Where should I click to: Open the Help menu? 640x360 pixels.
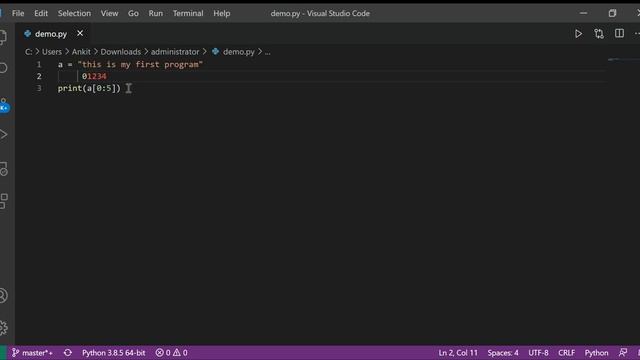pos(222,13)
